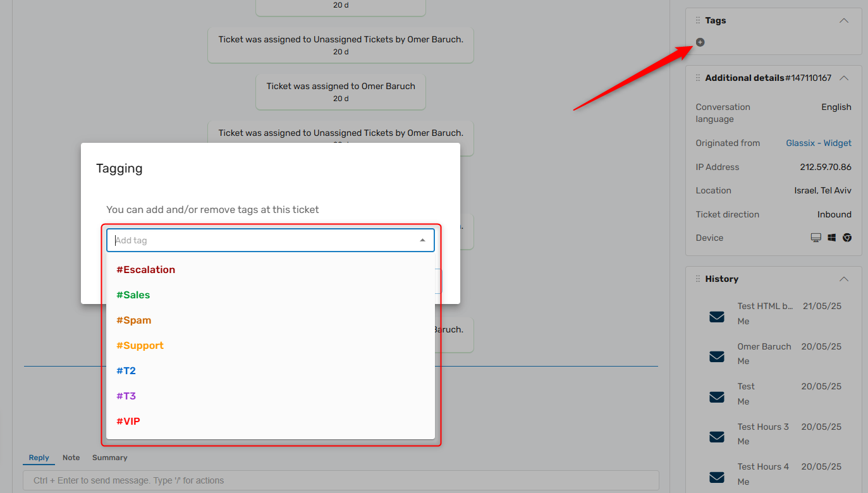Screen dimensions: 868x493
Task: Click the 21/05/25 history date
Action: click(x=822, y=306)
